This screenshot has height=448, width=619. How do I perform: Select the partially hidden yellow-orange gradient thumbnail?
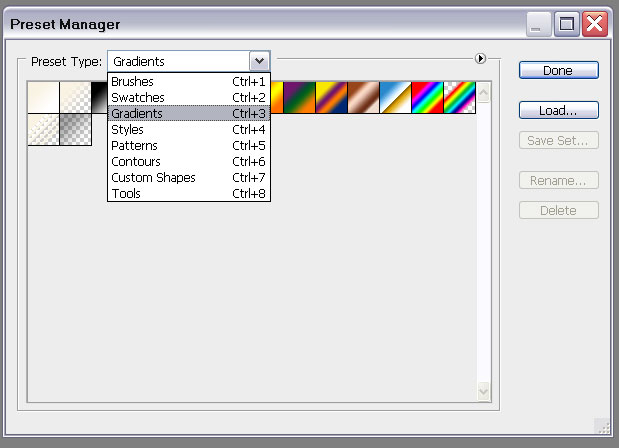pos(277,97)
